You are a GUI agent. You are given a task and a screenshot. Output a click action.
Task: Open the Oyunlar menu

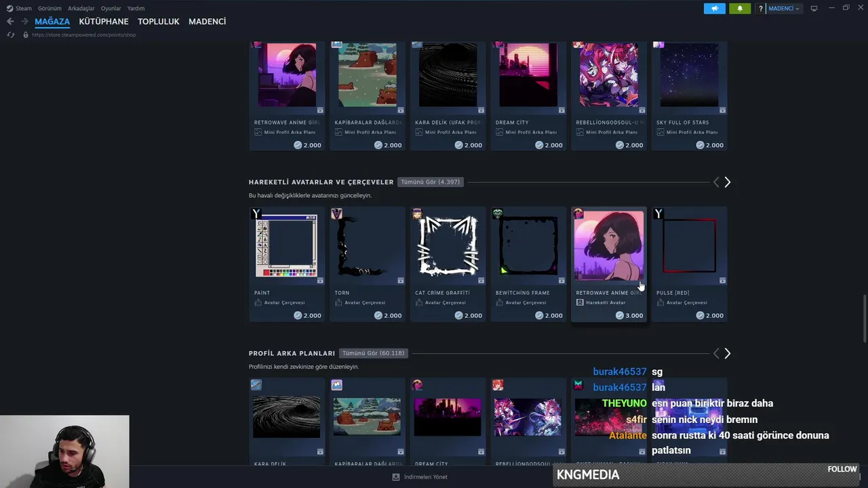(111, 8)
